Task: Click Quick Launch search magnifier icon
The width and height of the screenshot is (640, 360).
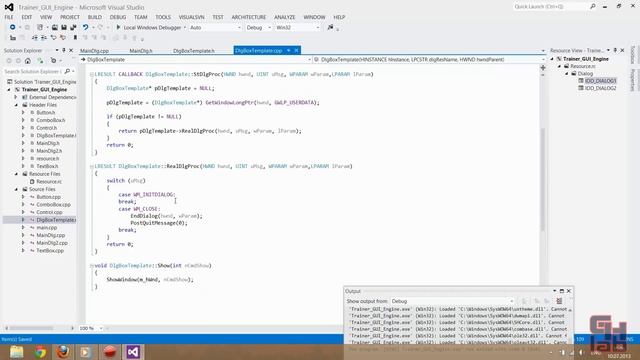Action: click(x=593, y=7)
